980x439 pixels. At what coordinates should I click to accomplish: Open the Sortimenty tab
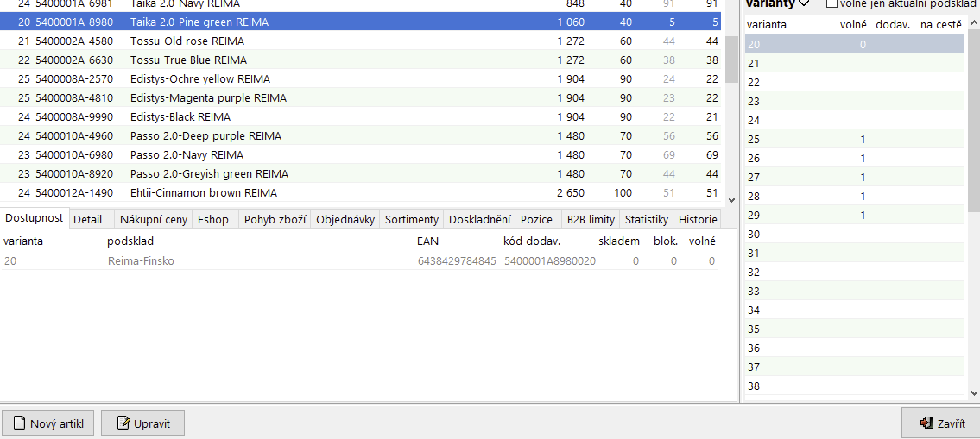(412, 219)
